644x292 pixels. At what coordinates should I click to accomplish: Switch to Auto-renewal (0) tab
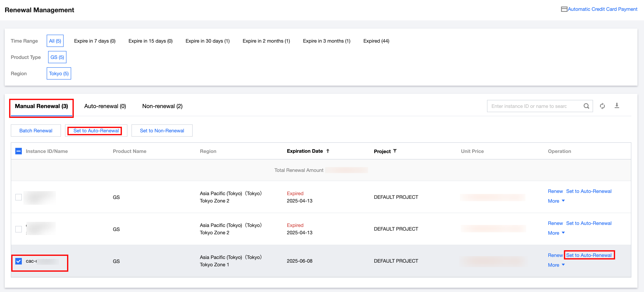105,106
